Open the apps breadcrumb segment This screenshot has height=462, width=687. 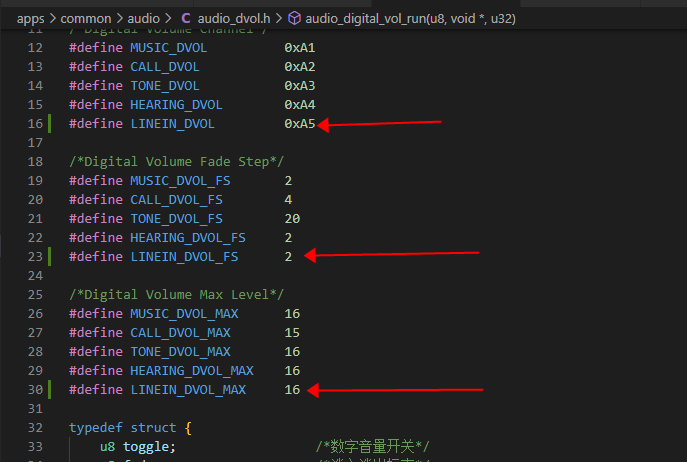(x=30, y=19)
